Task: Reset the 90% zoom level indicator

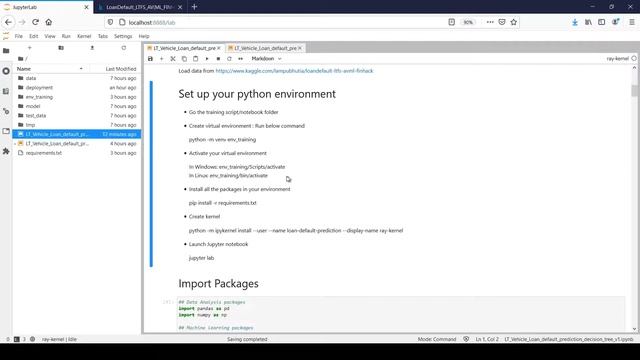Action: [468, 22]
